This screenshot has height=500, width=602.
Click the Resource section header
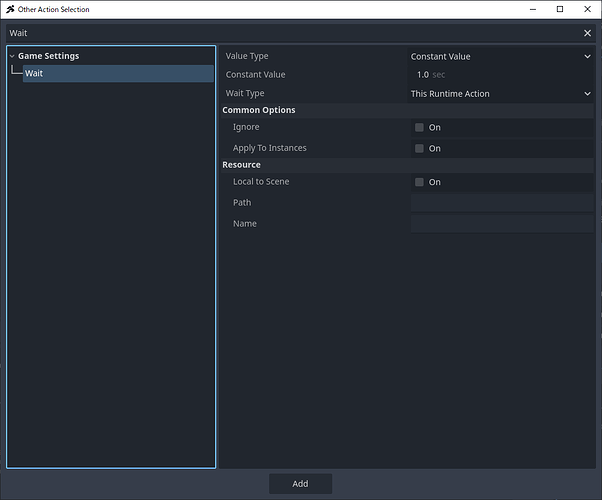click(x=242, y=165)
